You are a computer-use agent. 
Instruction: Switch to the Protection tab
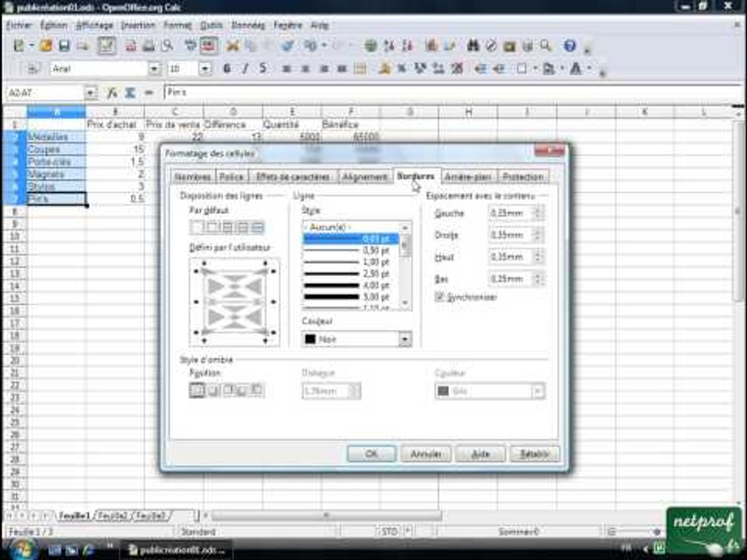click(523, 177)
